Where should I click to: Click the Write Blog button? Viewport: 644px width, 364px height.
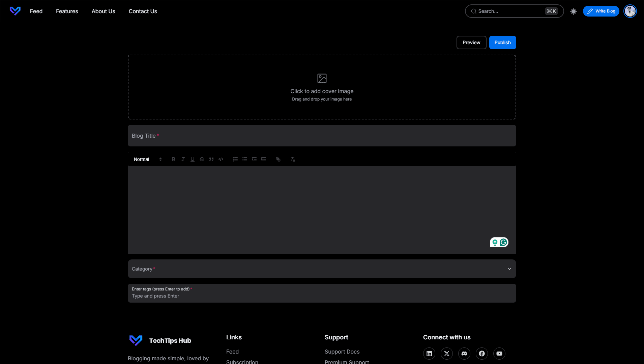click(601, 11)
